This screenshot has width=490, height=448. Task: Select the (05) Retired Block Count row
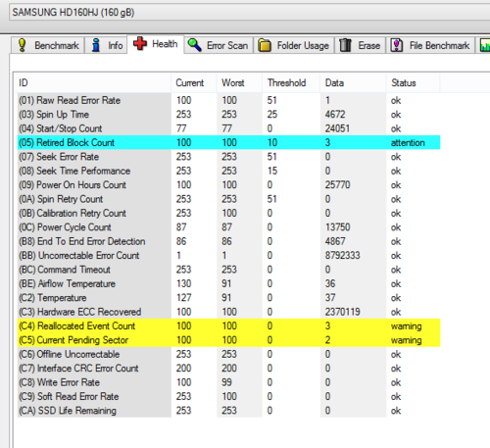tap(228, 142)
